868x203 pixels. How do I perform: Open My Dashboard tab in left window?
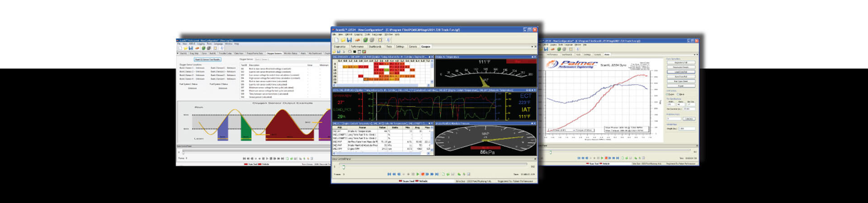315,53
